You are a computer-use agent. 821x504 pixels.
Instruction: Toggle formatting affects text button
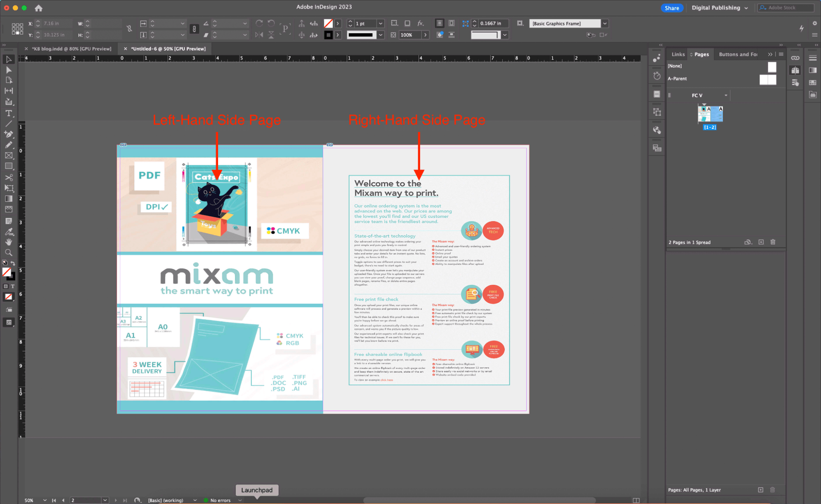point(13,286)
